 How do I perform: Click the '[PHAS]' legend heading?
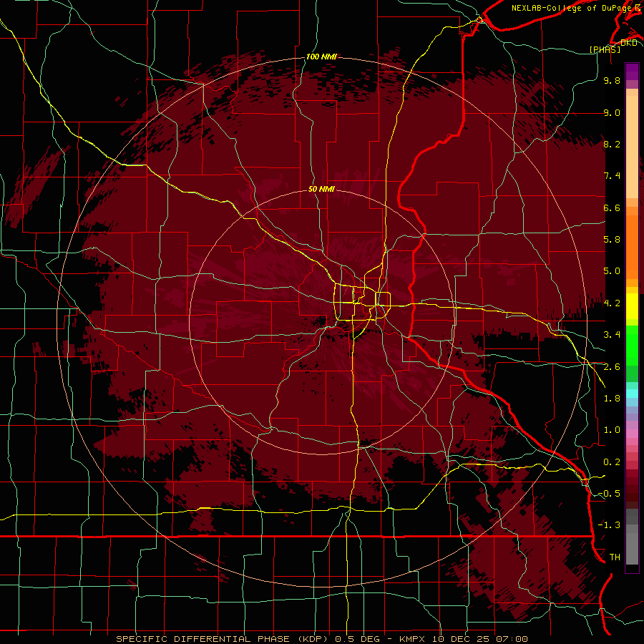click(605, 49)
